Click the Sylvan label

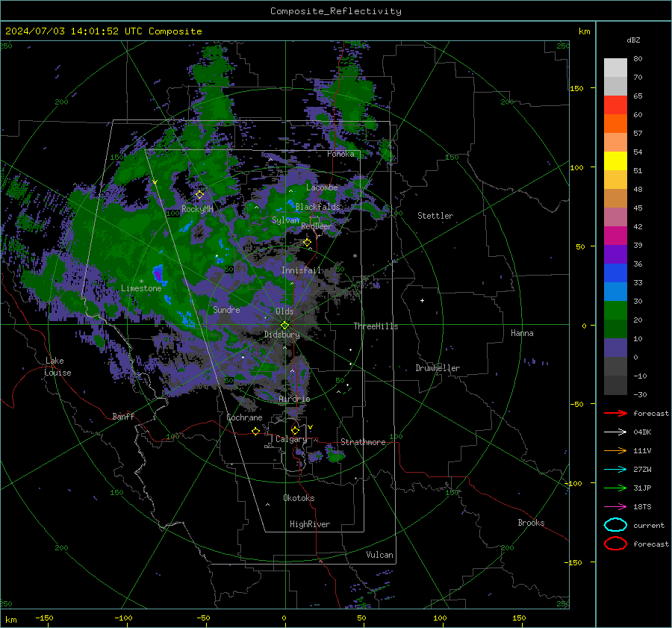point(285,220)
